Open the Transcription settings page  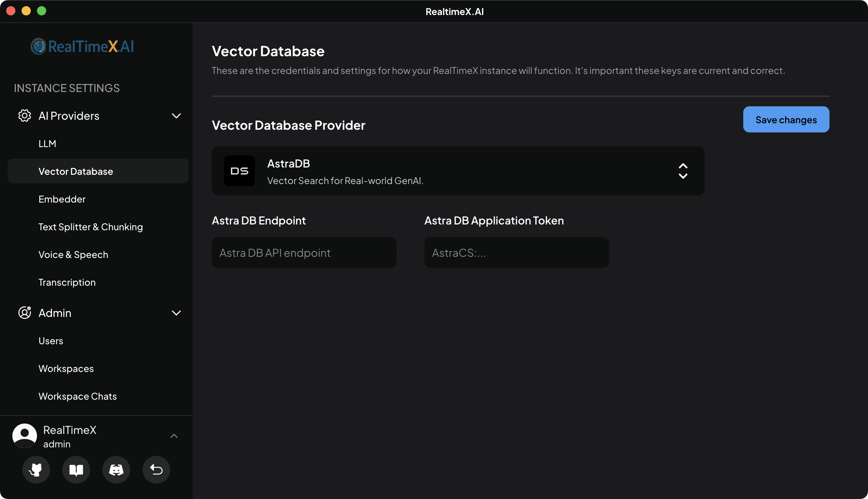click(67, 282)
